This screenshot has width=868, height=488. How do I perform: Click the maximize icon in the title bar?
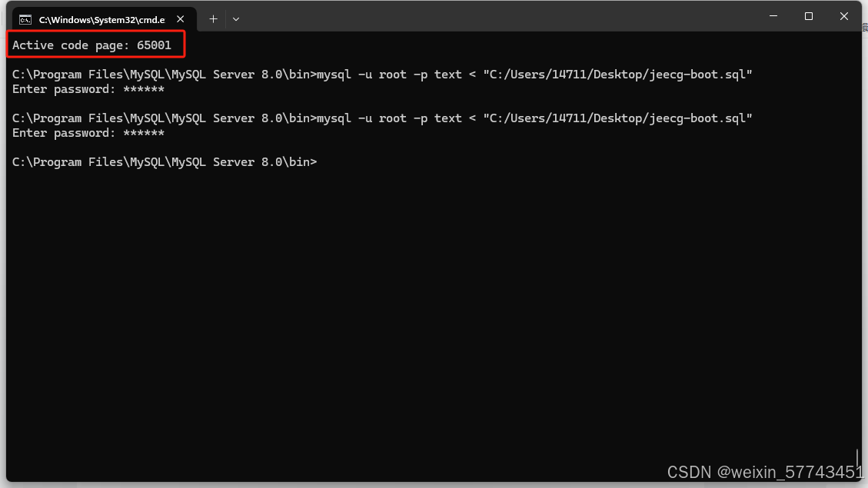(809, 15)
